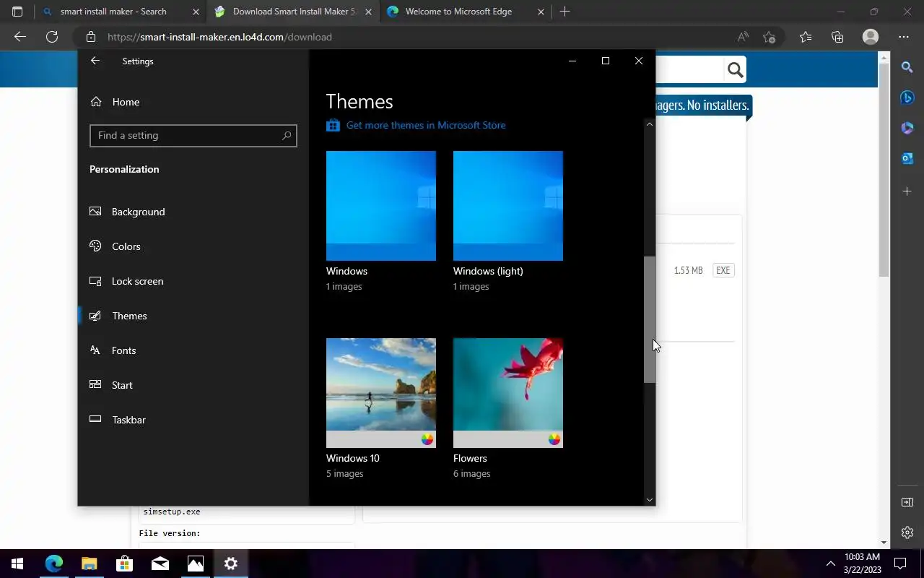Go back with the Settings back arrow

[x=95, y=61]
